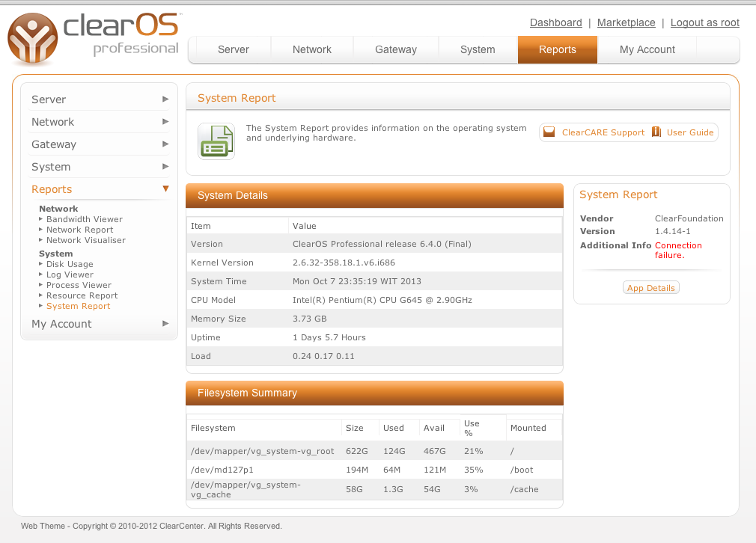Click 'ClearOS Professional release 6.4.0 (Final)' value

pyautogui.click(x=382, y=244)
